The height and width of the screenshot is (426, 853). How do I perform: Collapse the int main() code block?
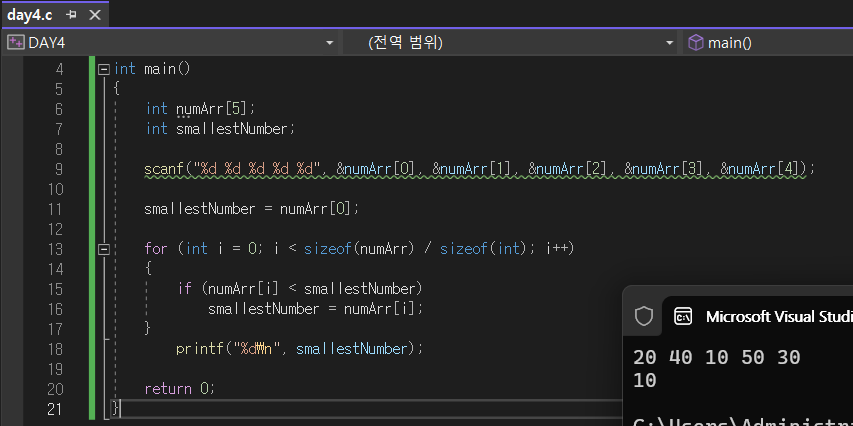(x=103, y=70)
